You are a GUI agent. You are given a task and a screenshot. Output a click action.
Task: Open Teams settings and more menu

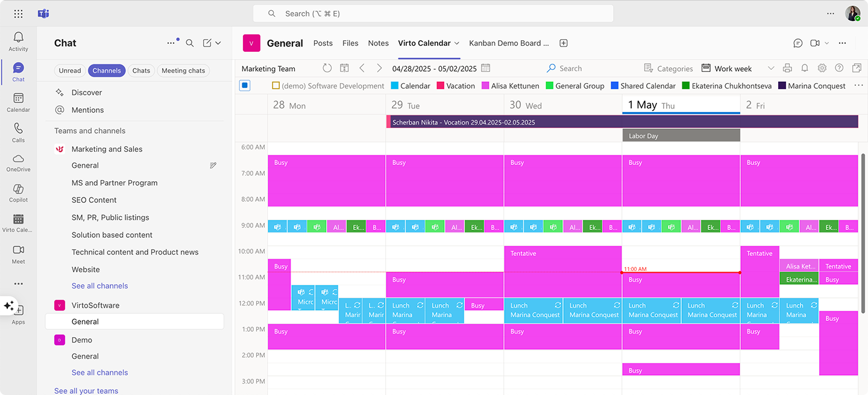[831, 13]
